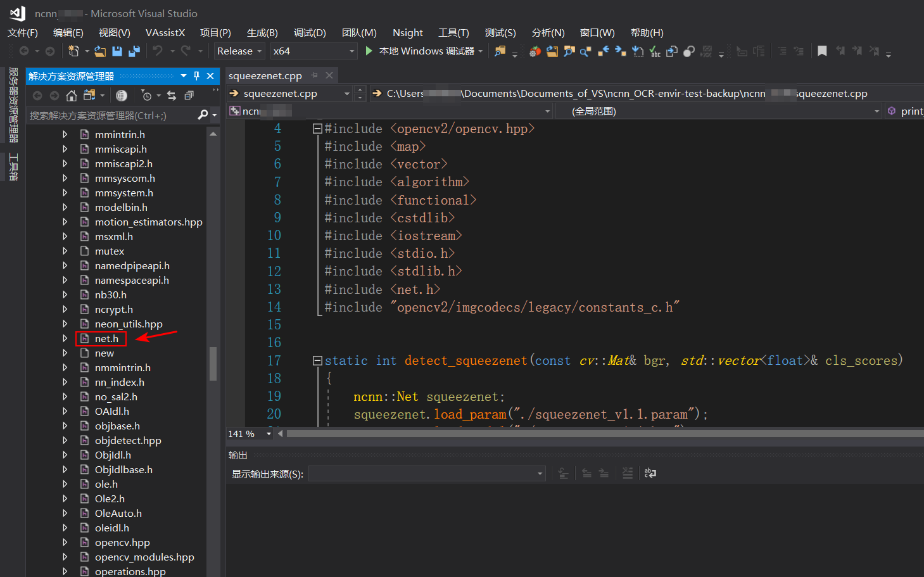924x577 pixels.
Task: Expand the net.h tree node
Action: coord(65,338)
